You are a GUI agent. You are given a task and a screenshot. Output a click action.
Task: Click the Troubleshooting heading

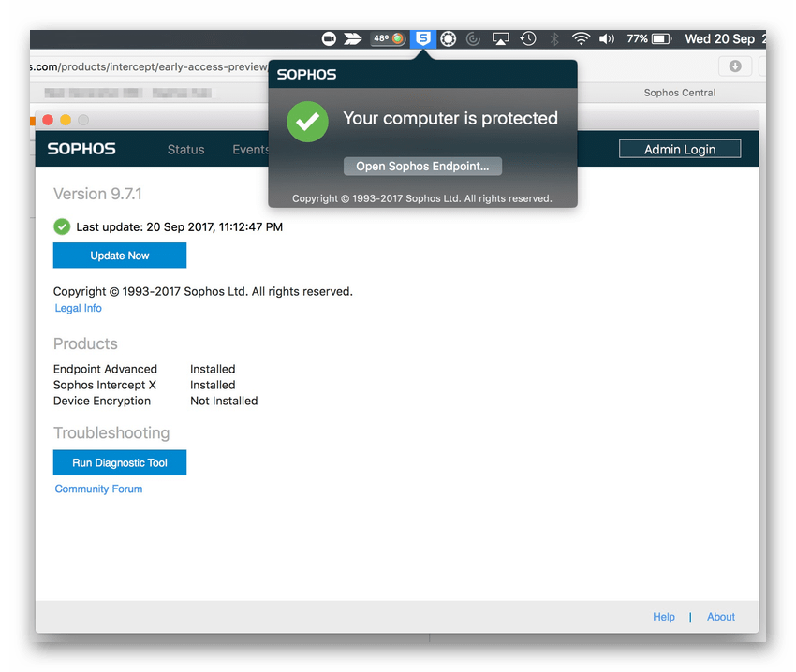point(111,433)
